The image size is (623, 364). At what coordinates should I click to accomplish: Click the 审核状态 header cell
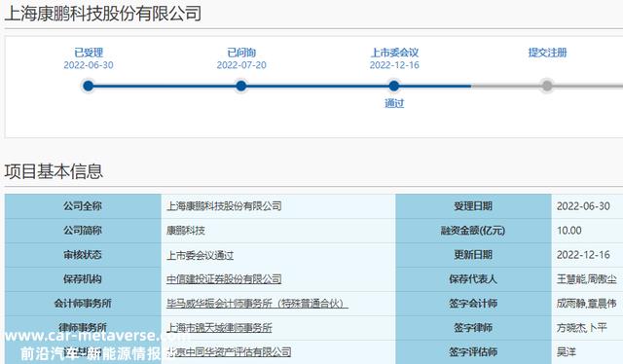[83, 255]
